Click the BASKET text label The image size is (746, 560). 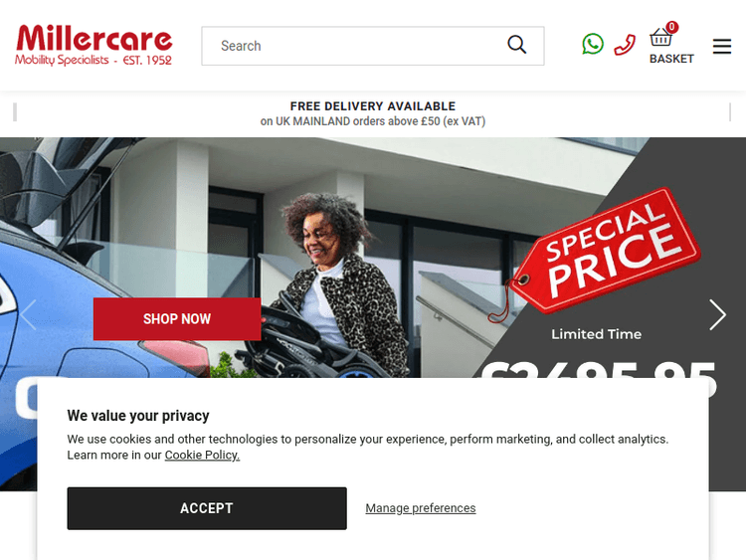pos(671,59)
